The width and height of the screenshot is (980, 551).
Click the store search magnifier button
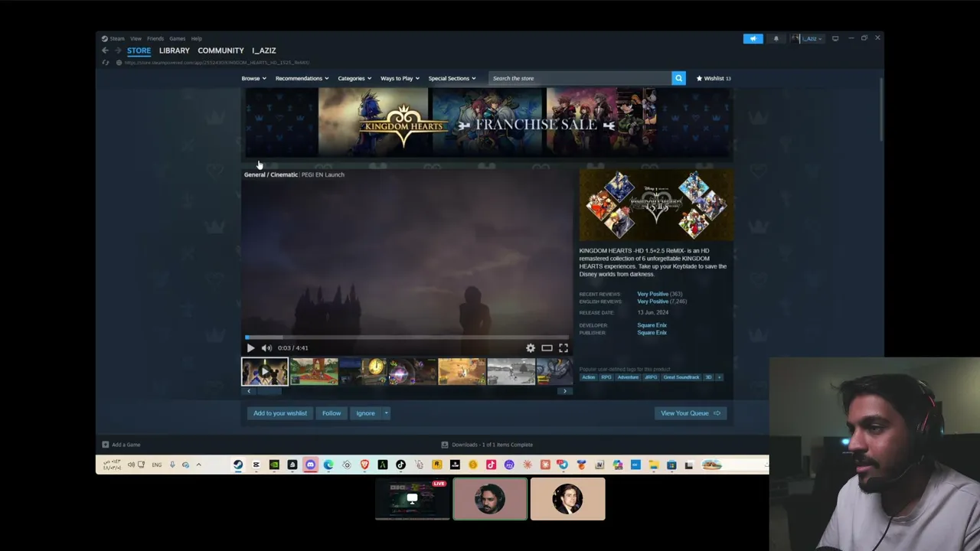click(678, 78)
